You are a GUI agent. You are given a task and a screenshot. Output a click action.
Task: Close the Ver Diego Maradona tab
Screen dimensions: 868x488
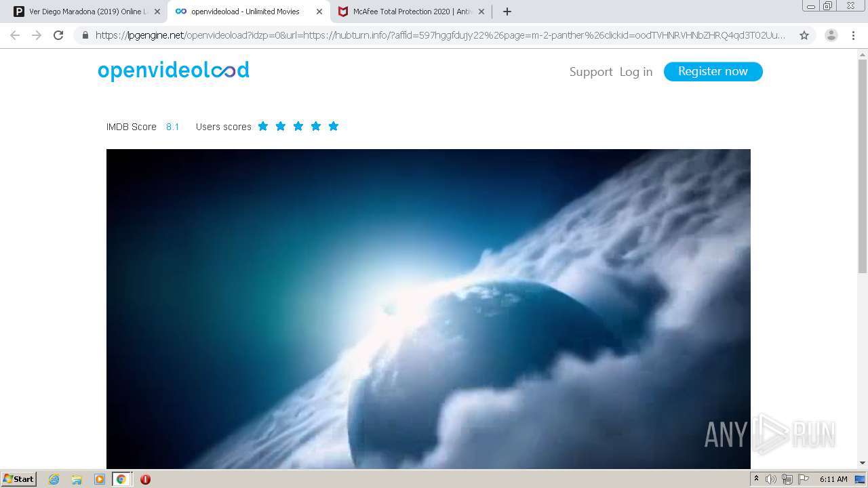[x=157, y=12]
